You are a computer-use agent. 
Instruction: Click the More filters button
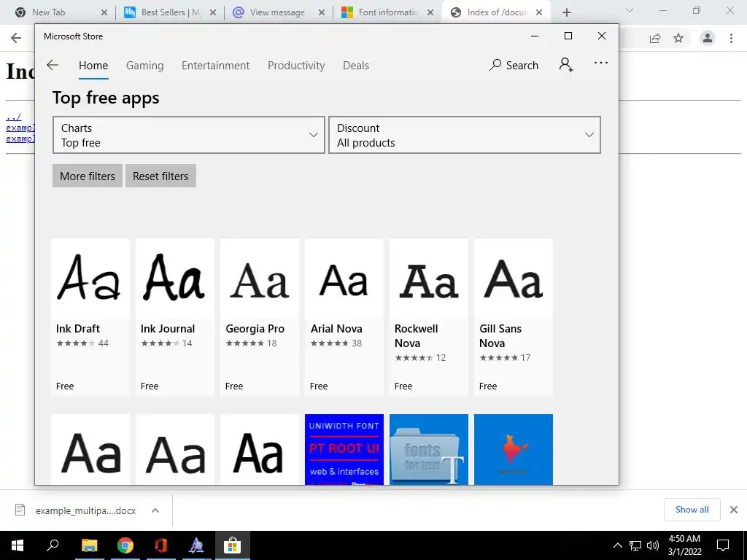(x=88, y=176)
